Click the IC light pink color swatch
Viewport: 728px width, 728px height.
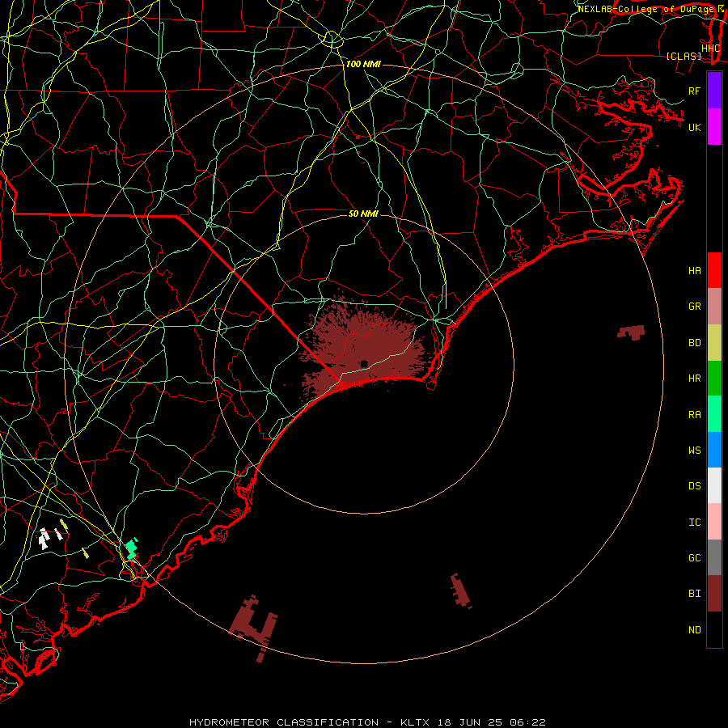point(714,522)
